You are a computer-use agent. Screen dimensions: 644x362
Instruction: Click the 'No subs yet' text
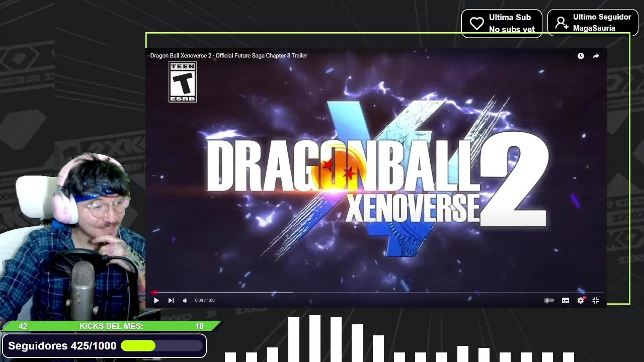[x=512, y=29]
